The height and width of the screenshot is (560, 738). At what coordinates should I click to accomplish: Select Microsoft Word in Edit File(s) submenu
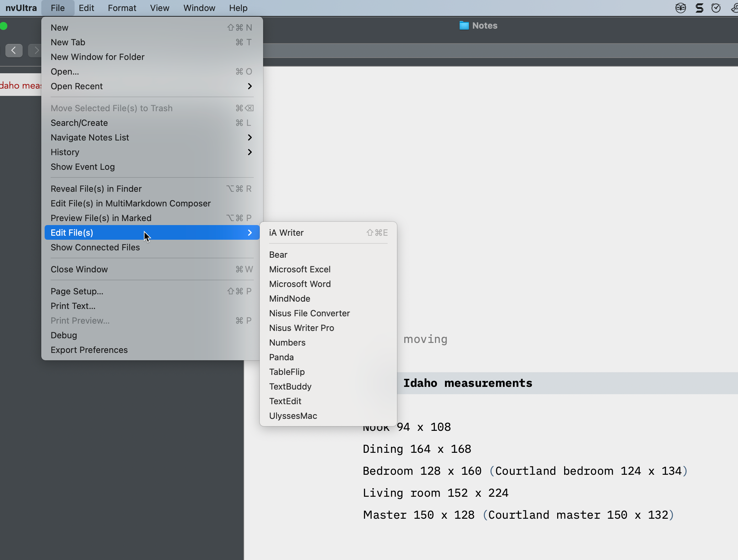coord(300,284)
